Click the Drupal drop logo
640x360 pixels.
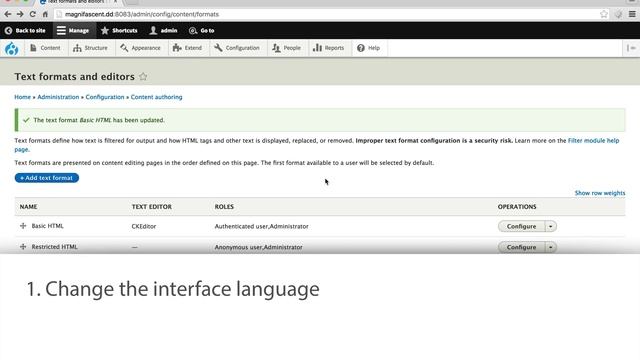pos(11,49)
